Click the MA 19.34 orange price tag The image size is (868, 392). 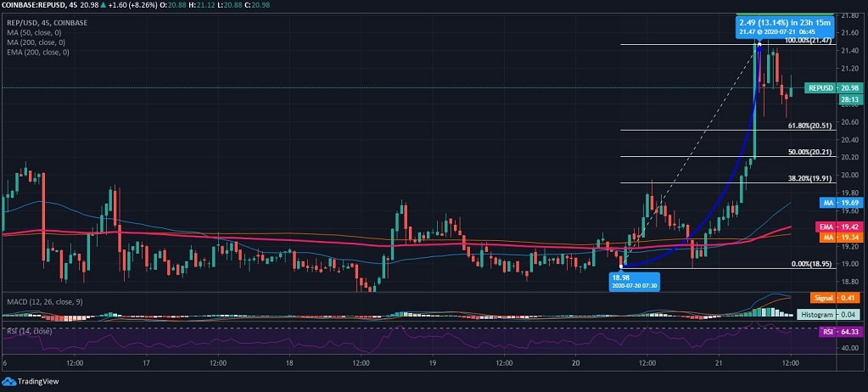[841, 237]
